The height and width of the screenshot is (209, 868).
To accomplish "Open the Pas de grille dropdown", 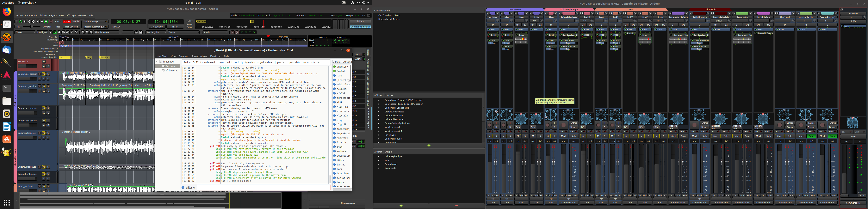I will [156, 32].
